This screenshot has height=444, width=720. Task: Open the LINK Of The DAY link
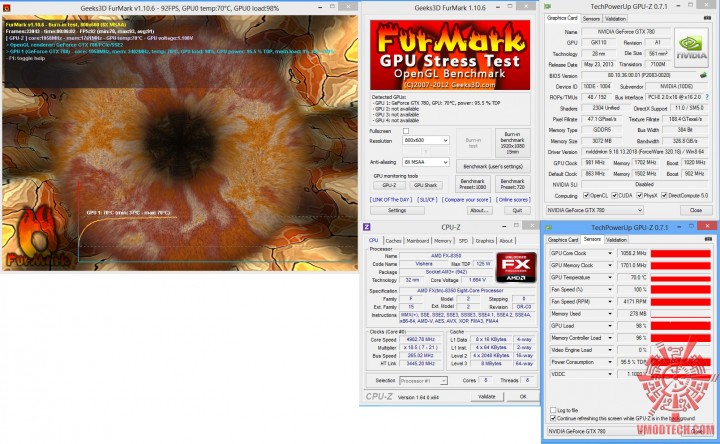pyautogui.click(x=391, y=200)
